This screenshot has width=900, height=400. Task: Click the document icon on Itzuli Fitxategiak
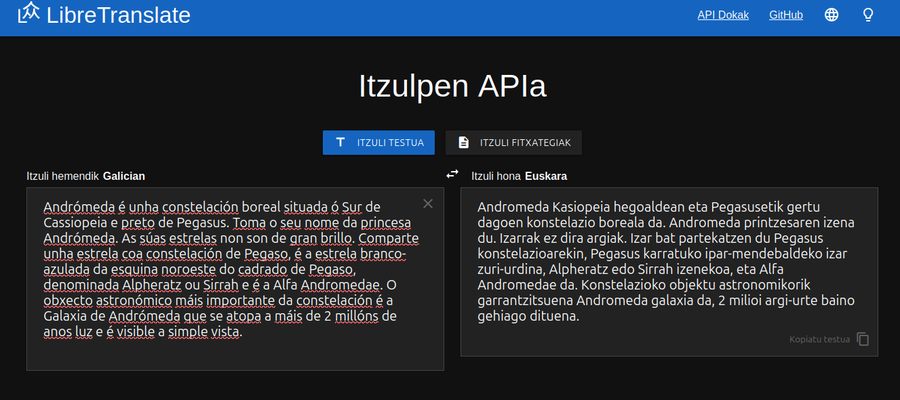(464, 143)
